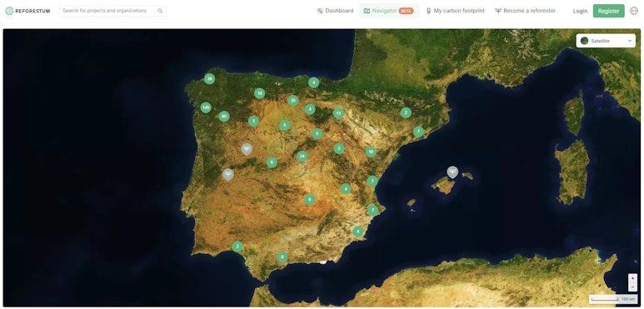Screen dimensions: 644x309
Task: Open the cluster marker labeled 18
Action: 259,93
